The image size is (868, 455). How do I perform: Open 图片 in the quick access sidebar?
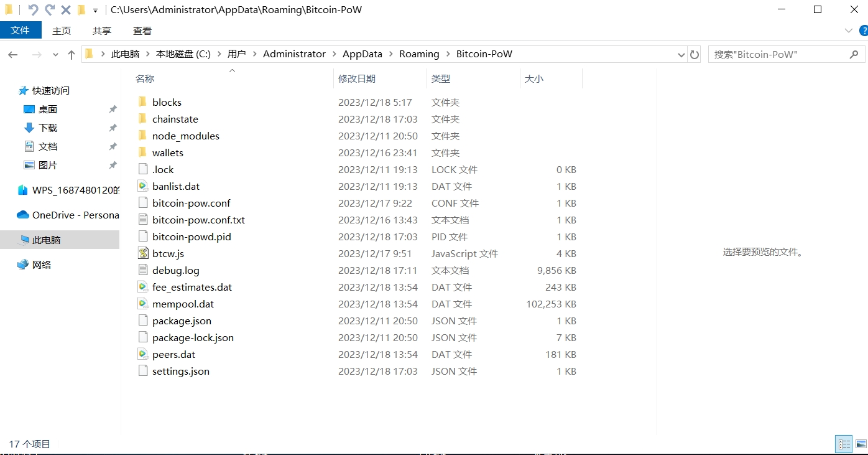(x=48, y=165)
